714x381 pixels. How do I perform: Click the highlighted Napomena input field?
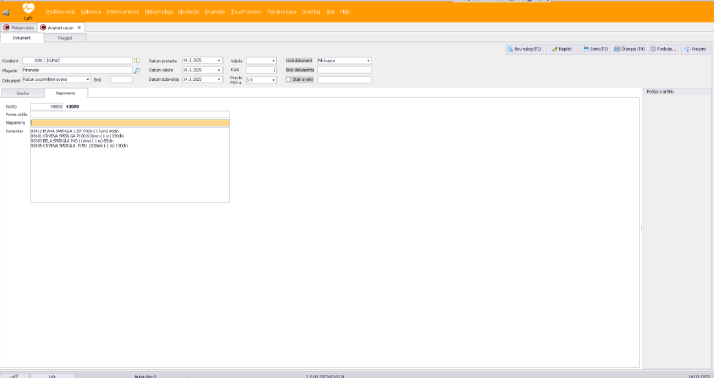tap(130, 123)
